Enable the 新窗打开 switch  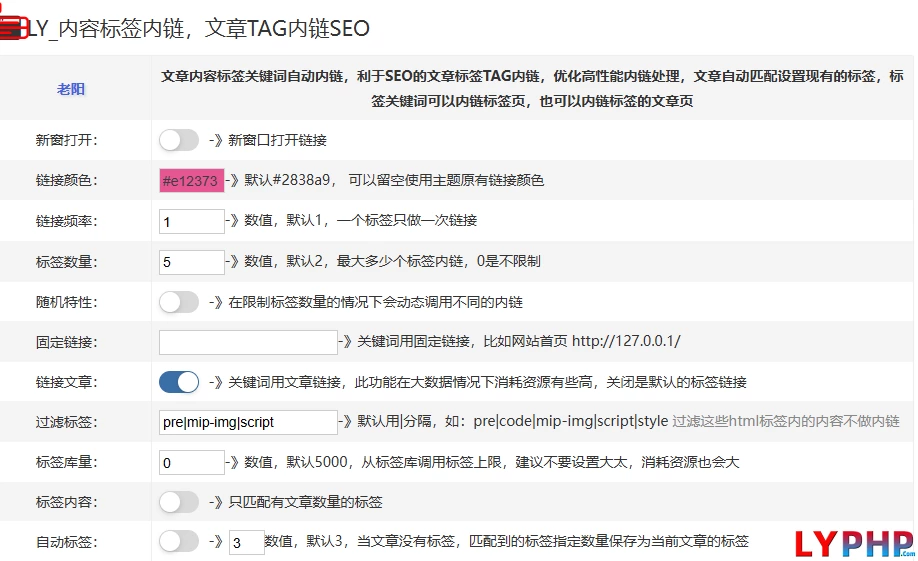coord(179,140)
